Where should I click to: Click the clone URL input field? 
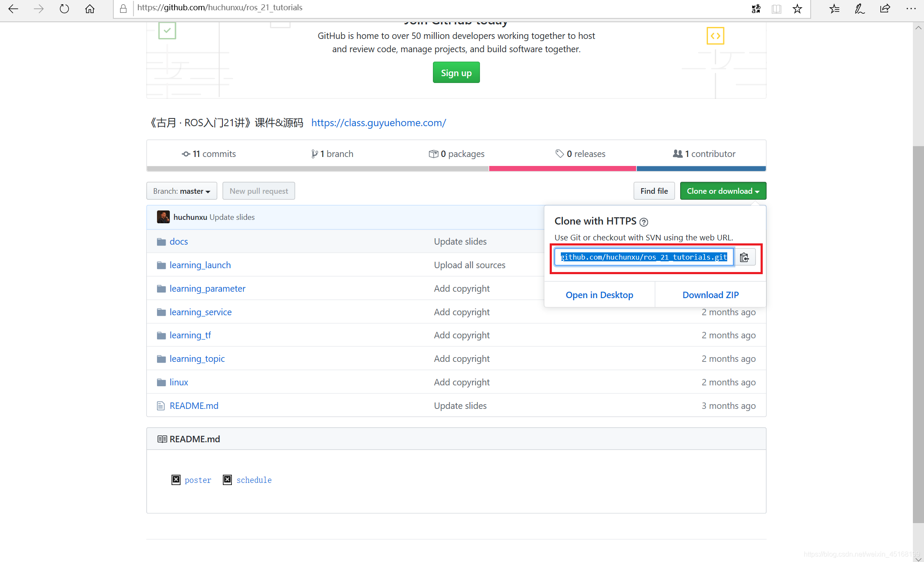[x=644, y=257]
